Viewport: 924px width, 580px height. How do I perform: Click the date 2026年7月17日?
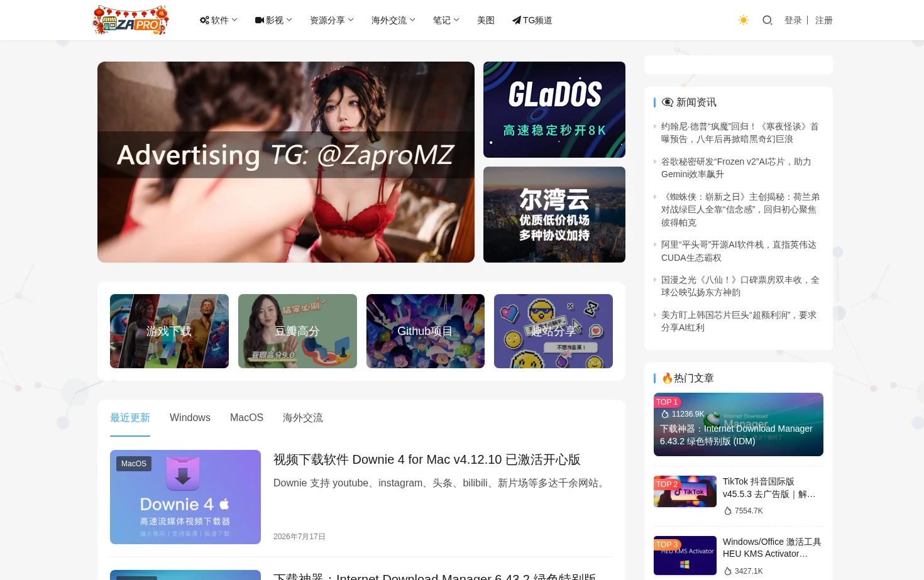pyautogui.click(x=299, y=537)
